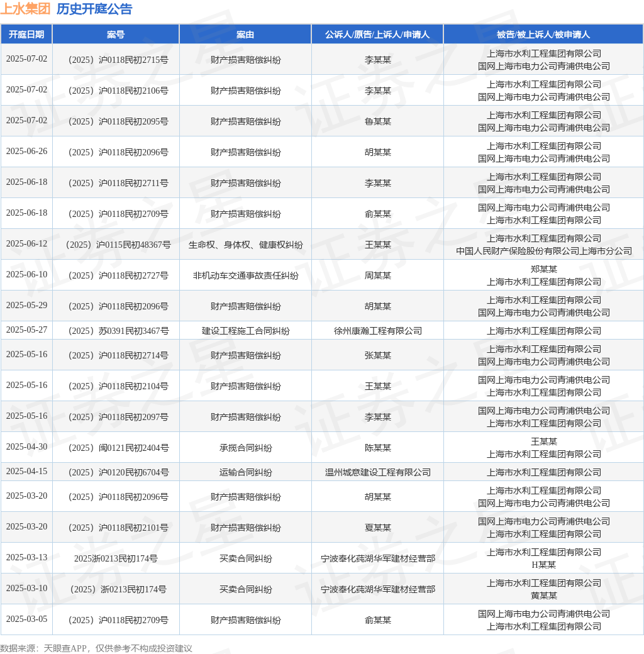
Task: Click the 生命权、身体权、健康权纠纷 cell
Action: (246, 245)
